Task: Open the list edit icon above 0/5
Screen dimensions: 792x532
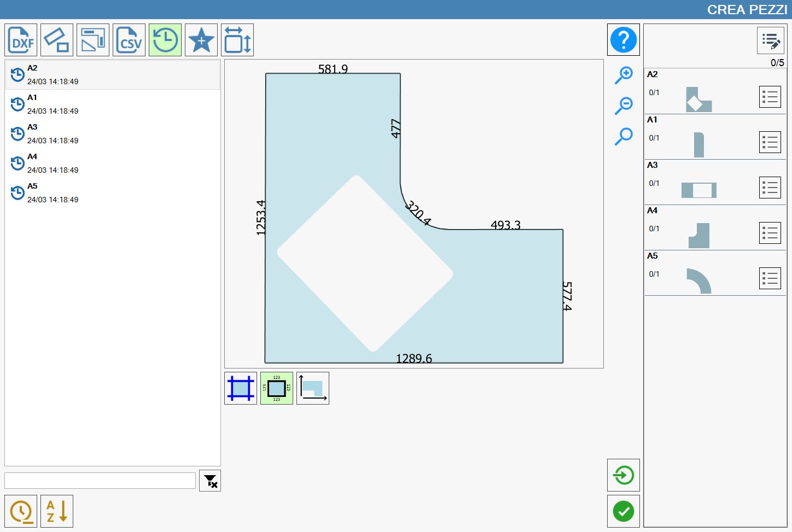Action: [x=771, y=40]
